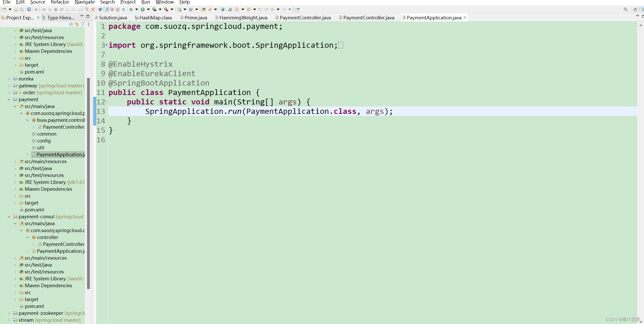This screenshot has height=324, width=644.
Task: Click the Step Over icon
Action: (x=74, y=9)
